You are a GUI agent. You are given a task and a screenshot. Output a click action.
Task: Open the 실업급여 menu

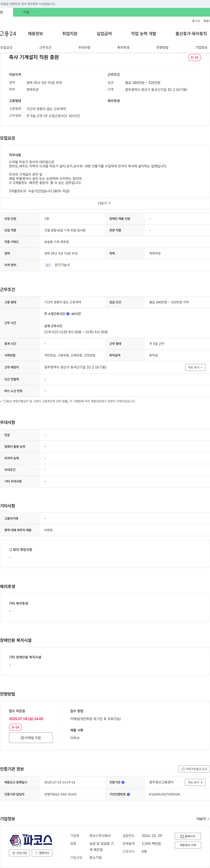point(104,34)
